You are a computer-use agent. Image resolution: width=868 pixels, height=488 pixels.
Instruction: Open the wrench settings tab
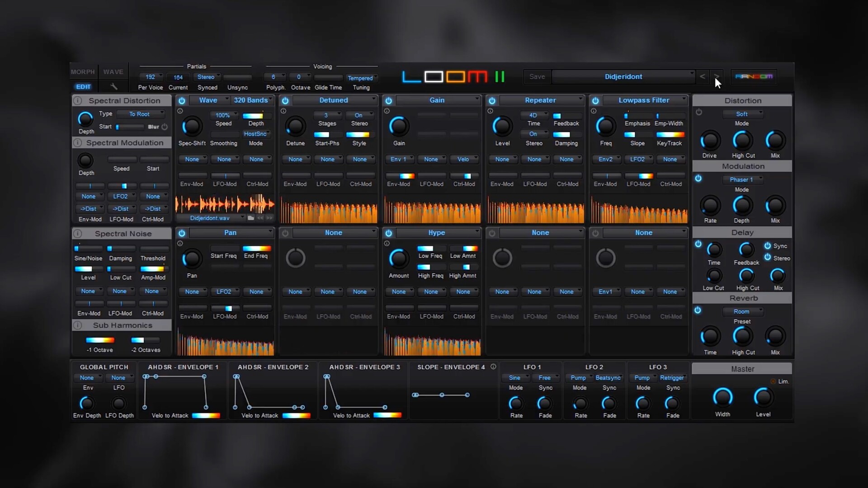tap(114, 86)
